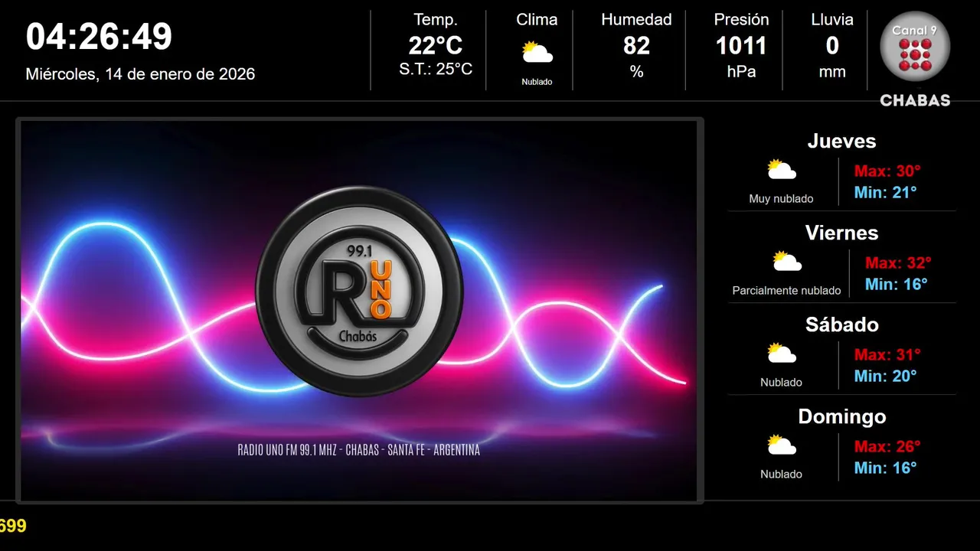Click the Jueves day heading
Screen dimensions: 980x551
(841, 141)
